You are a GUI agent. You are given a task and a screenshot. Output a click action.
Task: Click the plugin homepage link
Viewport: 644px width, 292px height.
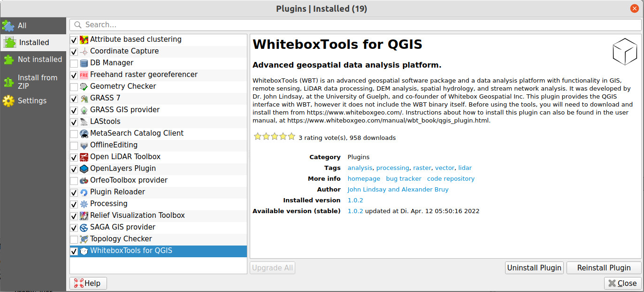pyautogui.click(x=364, y=178)
